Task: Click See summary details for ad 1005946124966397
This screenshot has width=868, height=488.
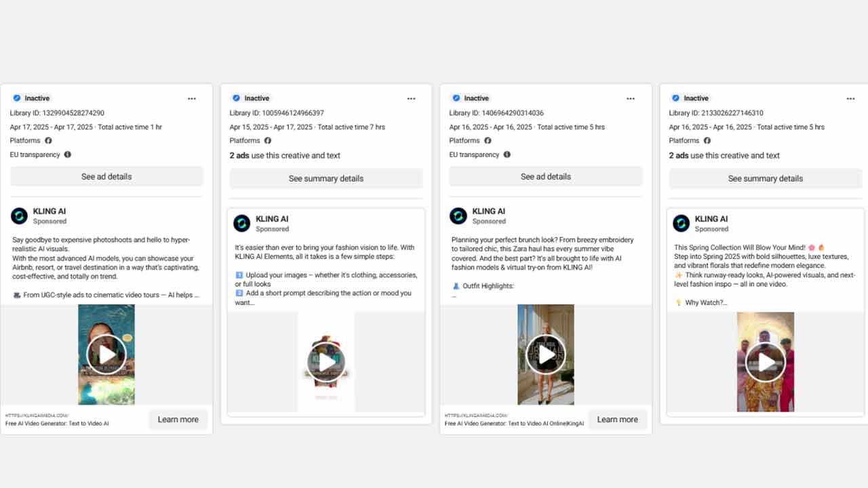Action: coord(326,179)
